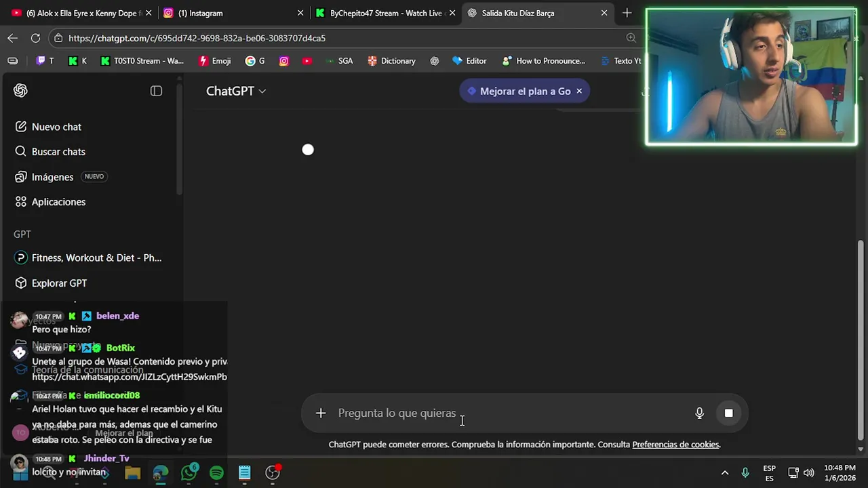Click the leftmost bookmarks bar icon
This screenshot has width=868, height=488.
point(13,61)
